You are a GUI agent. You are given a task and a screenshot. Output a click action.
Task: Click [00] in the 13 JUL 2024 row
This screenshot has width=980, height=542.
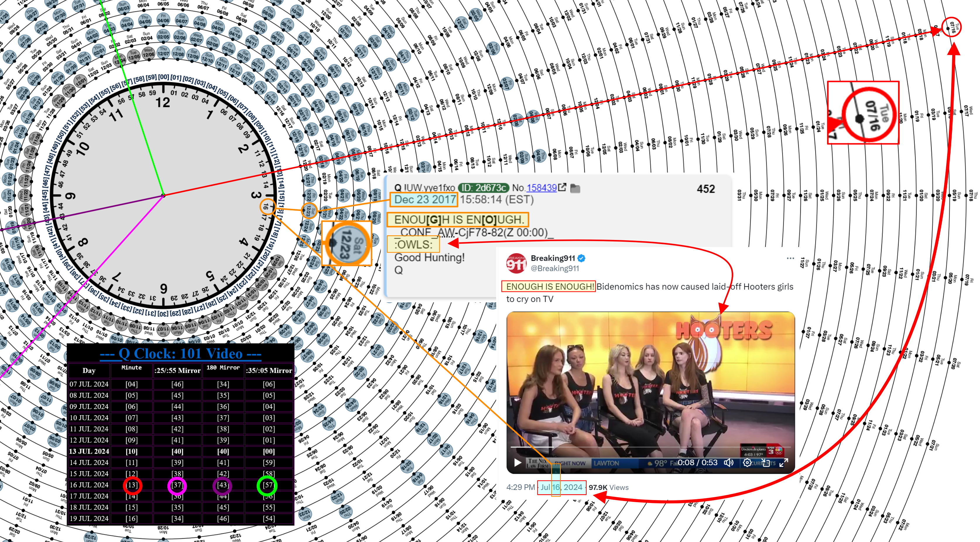pos(269,451)
